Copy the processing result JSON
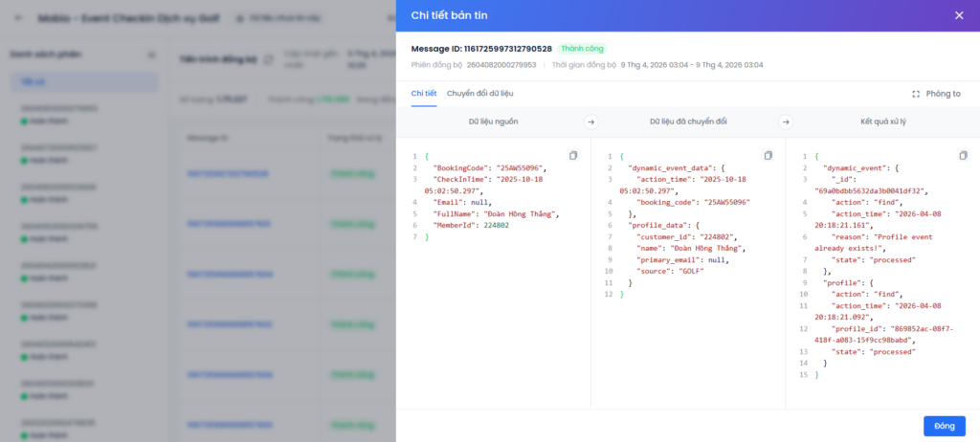Viewport: 980px width, 442px height. (963, 155)
